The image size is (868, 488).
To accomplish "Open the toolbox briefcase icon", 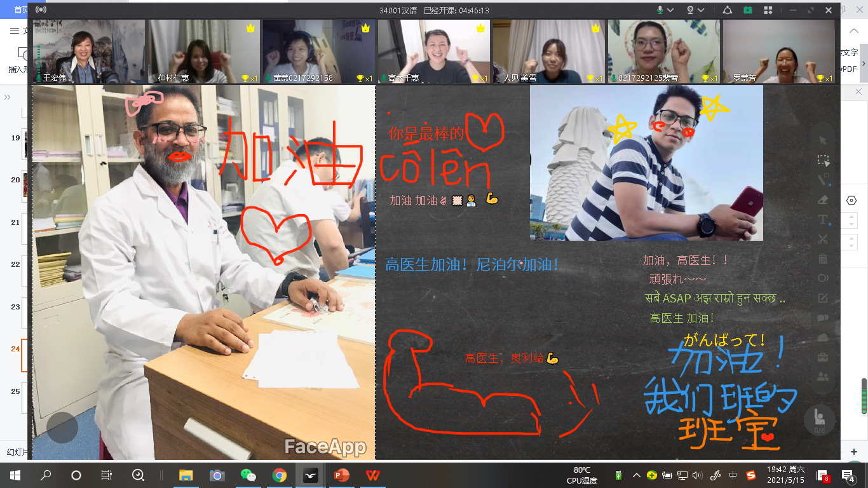I will click(823, 357).
